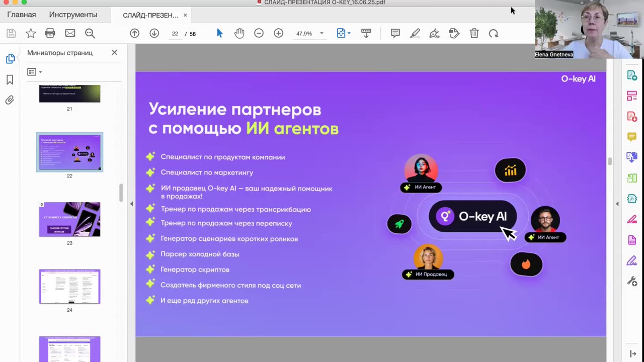Image resolution: width=644 pixels, height=362 pixels.
Task: Send file by email envelope icon
Action: tap(70, 33)
